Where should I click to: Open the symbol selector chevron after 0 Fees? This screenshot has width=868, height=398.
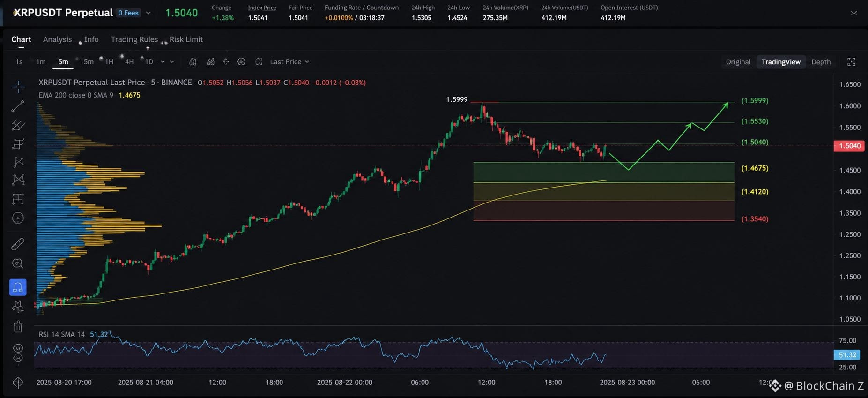[148, 13]
